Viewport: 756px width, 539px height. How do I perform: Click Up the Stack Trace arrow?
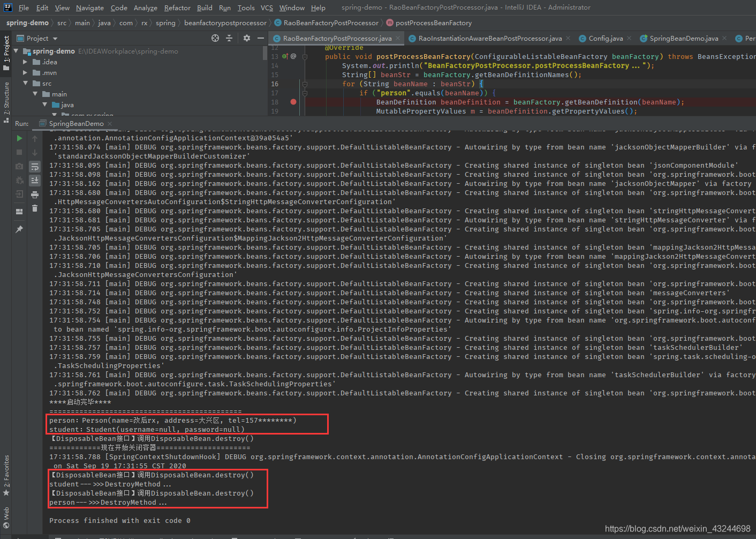(35, 138)
